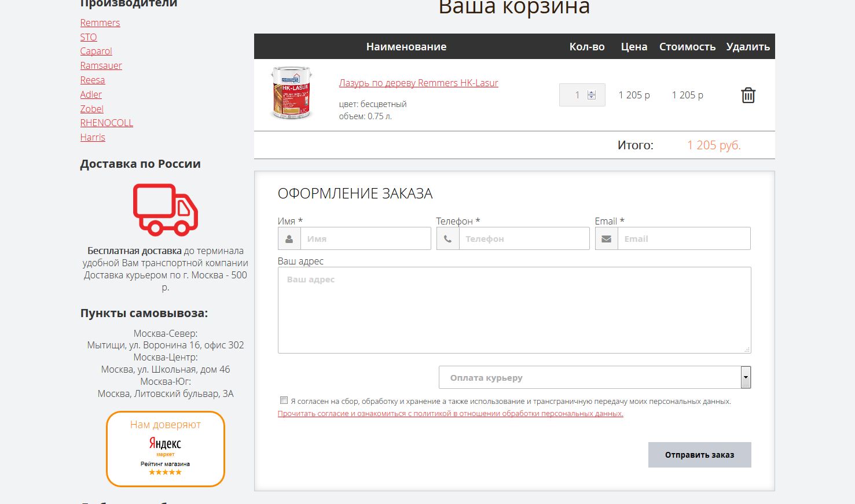Open the Adler manufacturer link
855x504 pixels.
(x=91, y=94)
